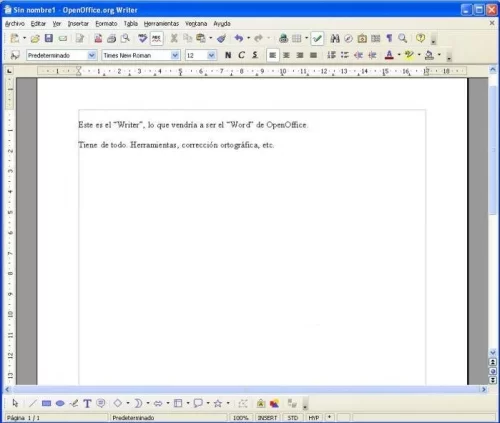The image size is (500, 423).
Task: Copy selection icon in toolbar
Action: 188,38
